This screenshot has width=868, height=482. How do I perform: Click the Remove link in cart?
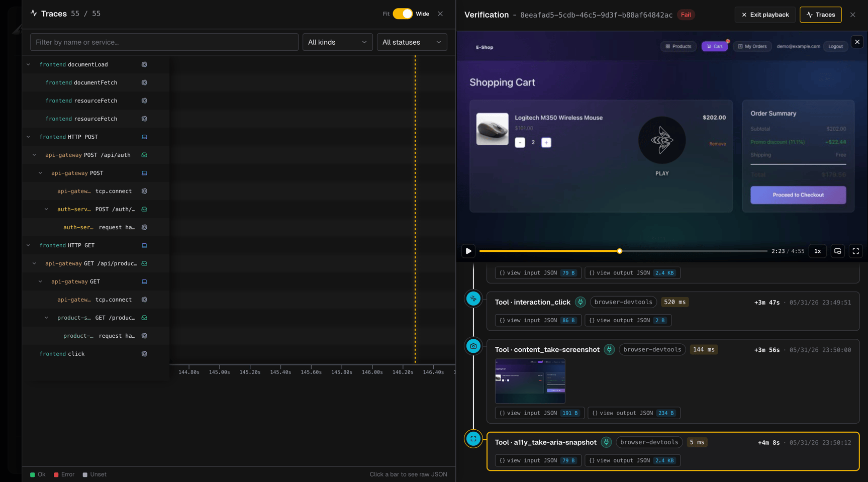click(x=717, y=144)
